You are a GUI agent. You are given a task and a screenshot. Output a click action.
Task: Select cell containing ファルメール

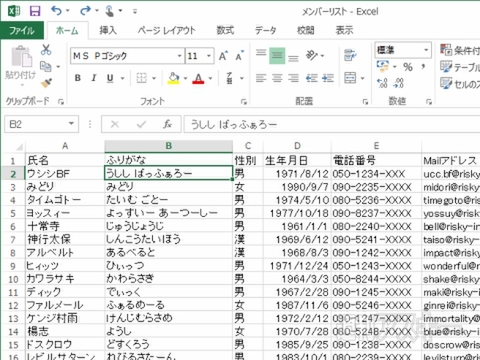[65, 305]
